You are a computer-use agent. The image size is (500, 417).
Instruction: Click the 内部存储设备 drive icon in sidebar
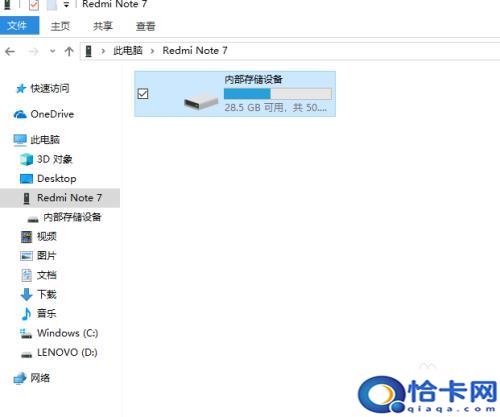(33, 219)
